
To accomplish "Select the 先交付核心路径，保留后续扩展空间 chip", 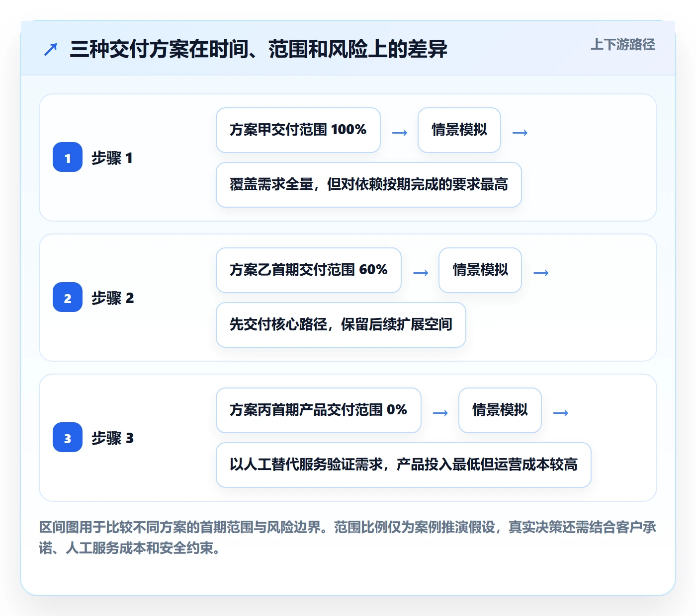I will click(x=341, y=325).
